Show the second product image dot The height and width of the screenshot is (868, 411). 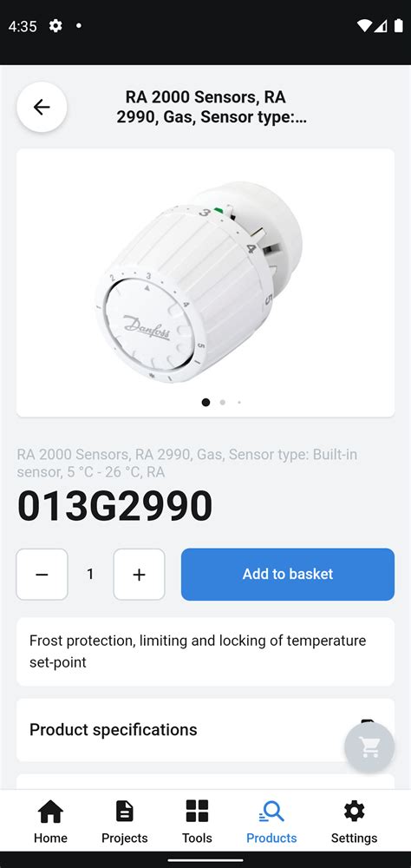coord(222,403)
